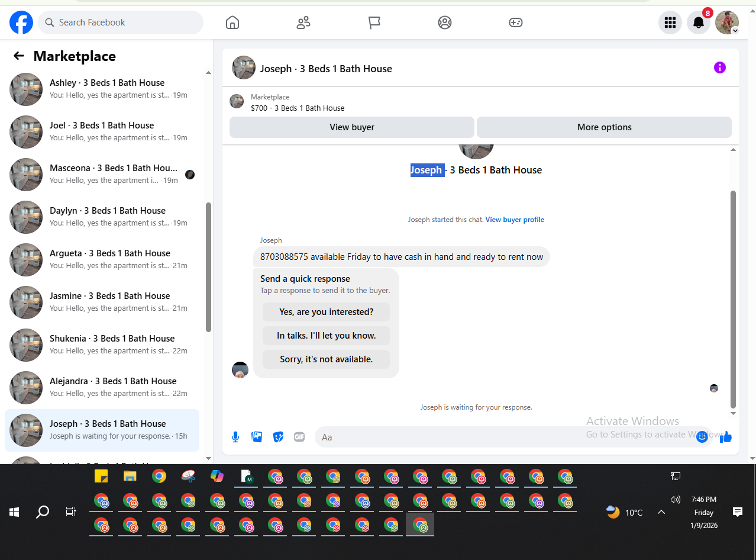Image resolution: width=756 pixels, height=560 pixels.
Task: Click Joseph's avatar in chat header
Action: click(x=244, y=67)
